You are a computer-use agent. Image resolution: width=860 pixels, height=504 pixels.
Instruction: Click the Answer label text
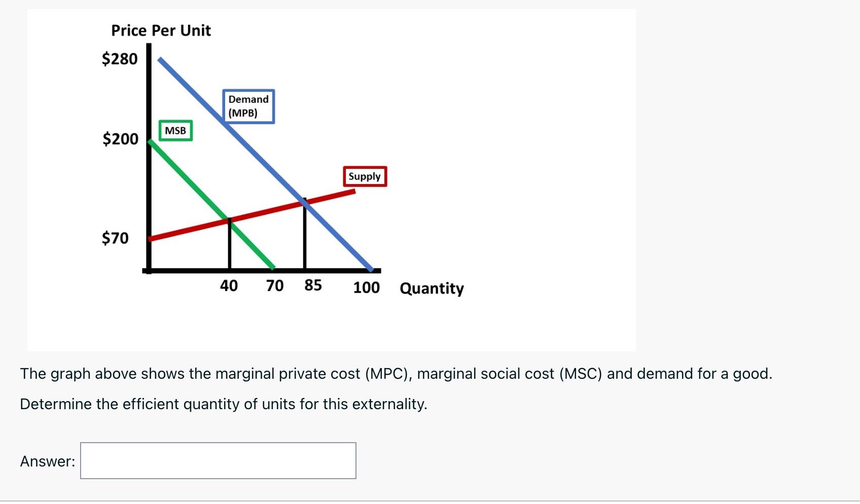48,461
